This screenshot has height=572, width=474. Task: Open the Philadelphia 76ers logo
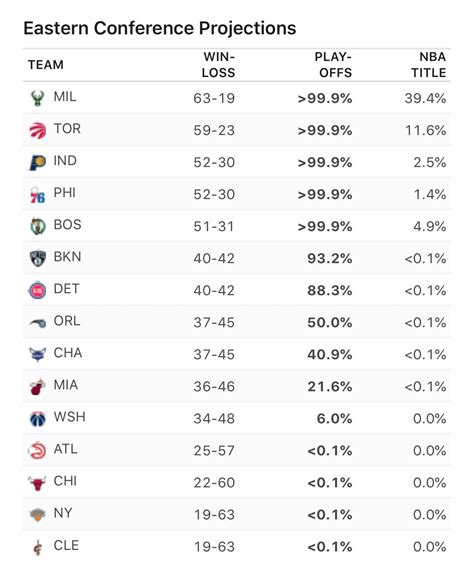(37, 194)
